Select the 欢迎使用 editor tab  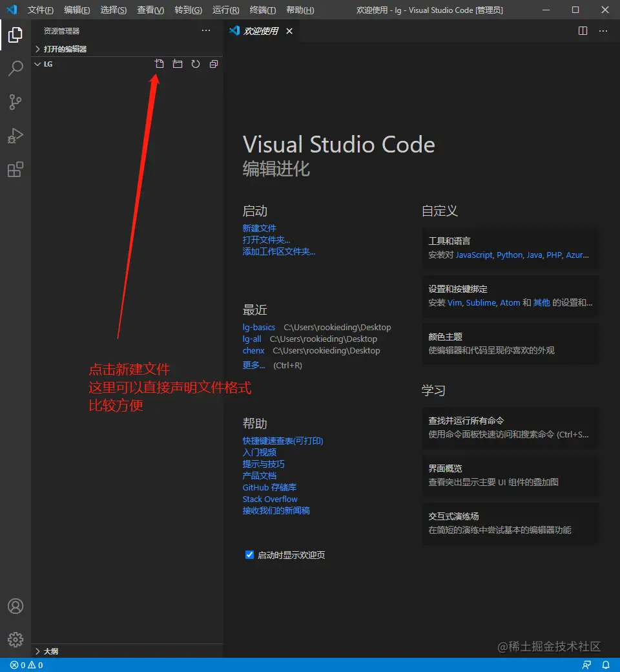coord(260,31)
